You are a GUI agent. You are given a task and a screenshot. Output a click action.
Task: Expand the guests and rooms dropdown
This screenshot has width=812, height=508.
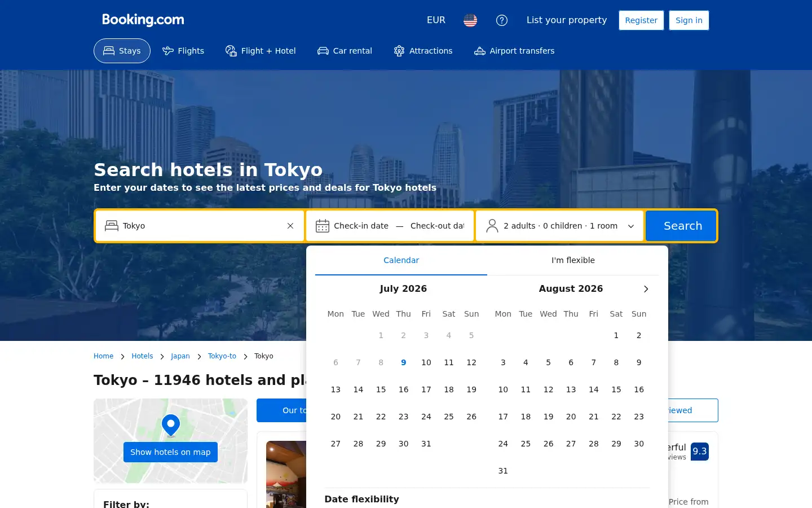coord(559,226)
